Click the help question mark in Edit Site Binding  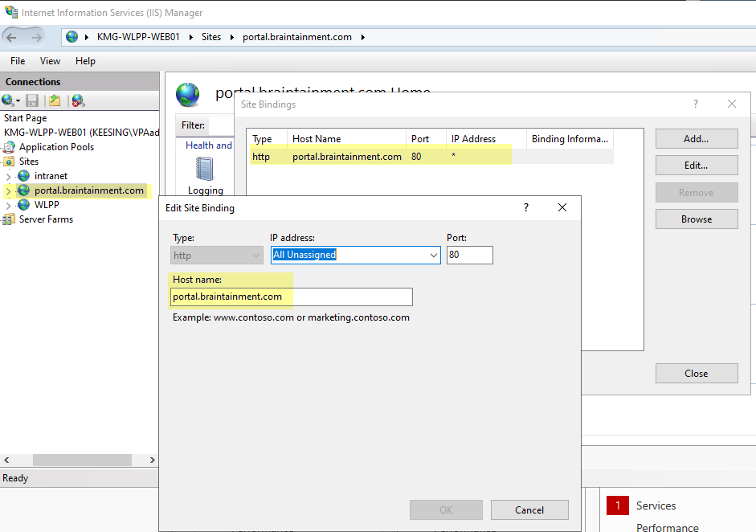pyautogui.click(x=526, y=207)
